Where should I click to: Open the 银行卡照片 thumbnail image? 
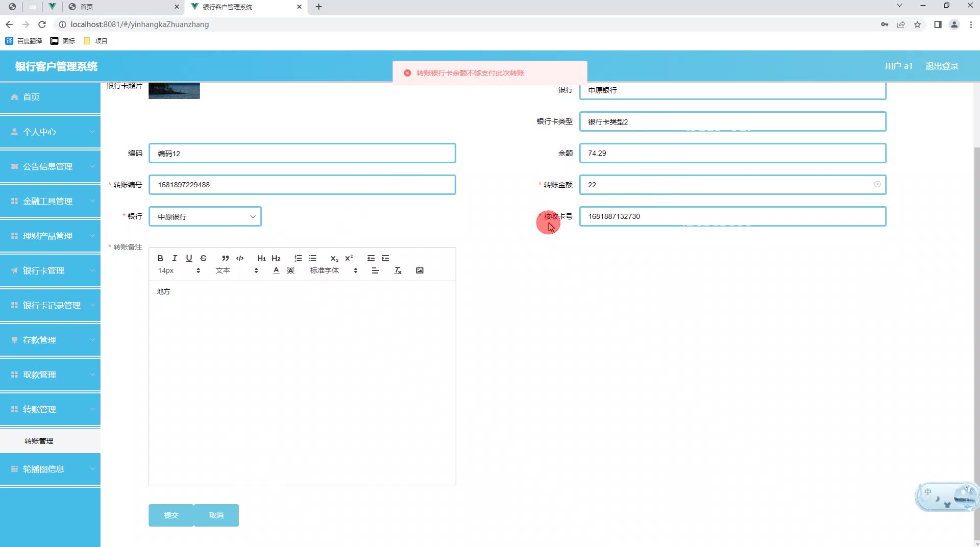pos(174,91)
